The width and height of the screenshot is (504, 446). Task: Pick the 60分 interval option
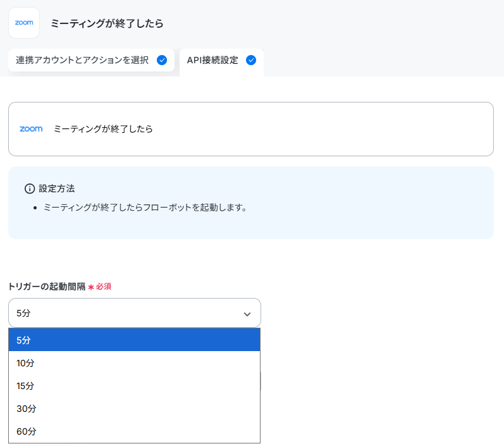pyautogui.click(x=134, y=431)
